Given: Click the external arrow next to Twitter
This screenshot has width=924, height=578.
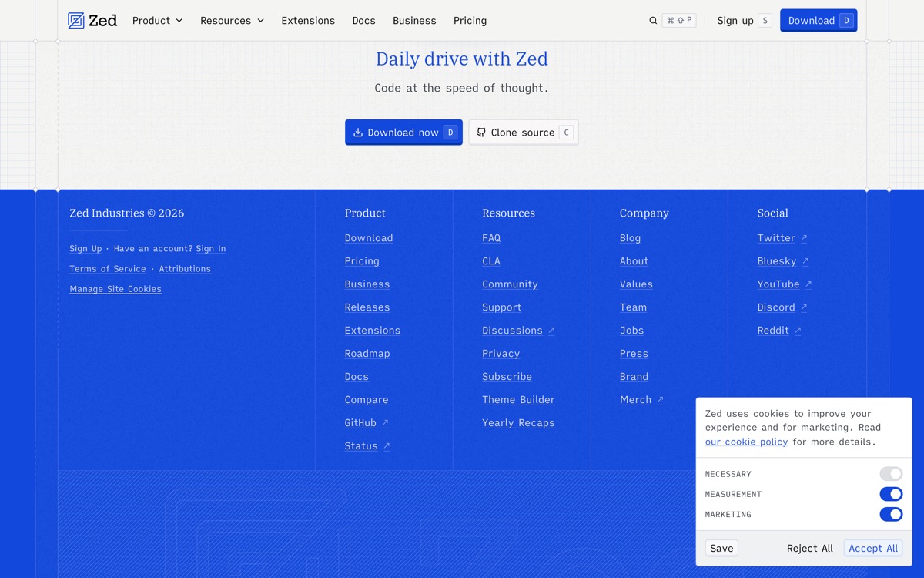Looking at the screenshot, I should click(804, 238).
